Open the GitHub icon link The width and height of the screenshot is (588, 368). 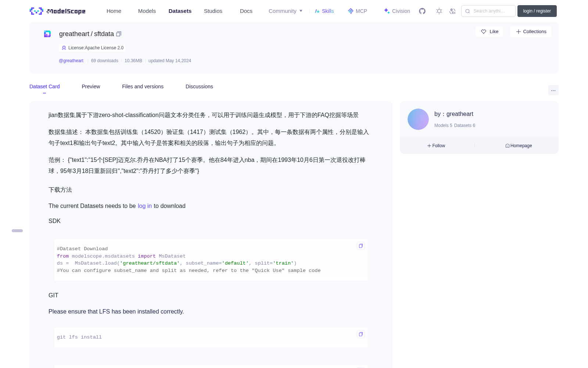click(x=422, y=11)
